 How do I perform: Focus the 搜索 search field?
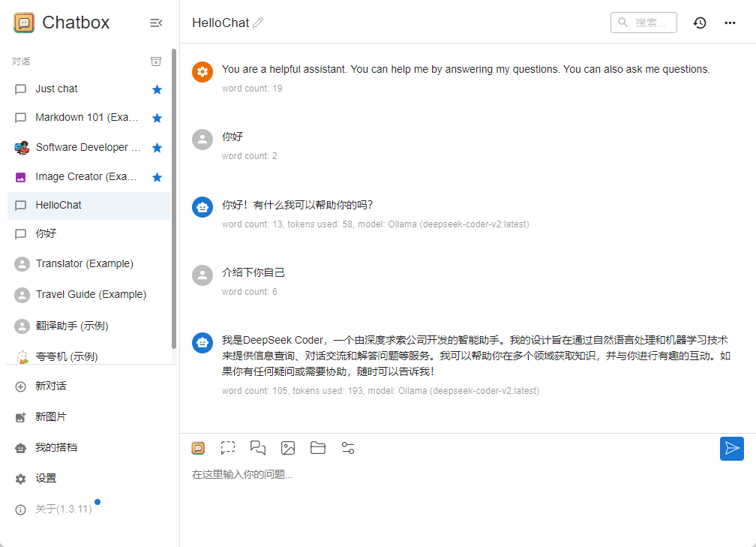[x=643, y=23]
